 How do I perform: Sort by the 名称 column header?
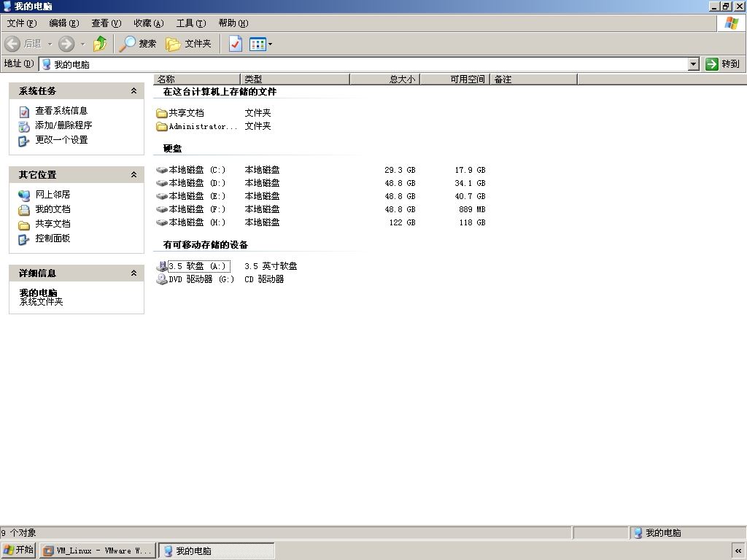click(197, 79)
